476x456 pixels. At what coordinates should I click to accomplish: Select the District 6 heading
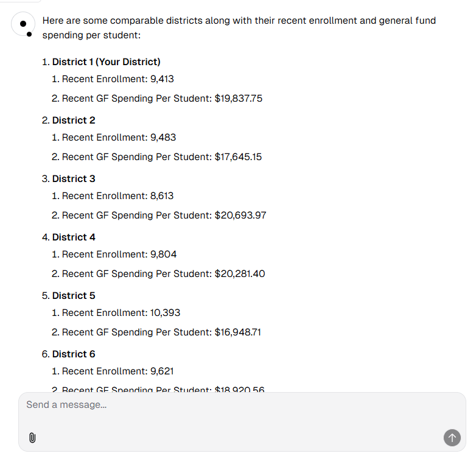74,354
